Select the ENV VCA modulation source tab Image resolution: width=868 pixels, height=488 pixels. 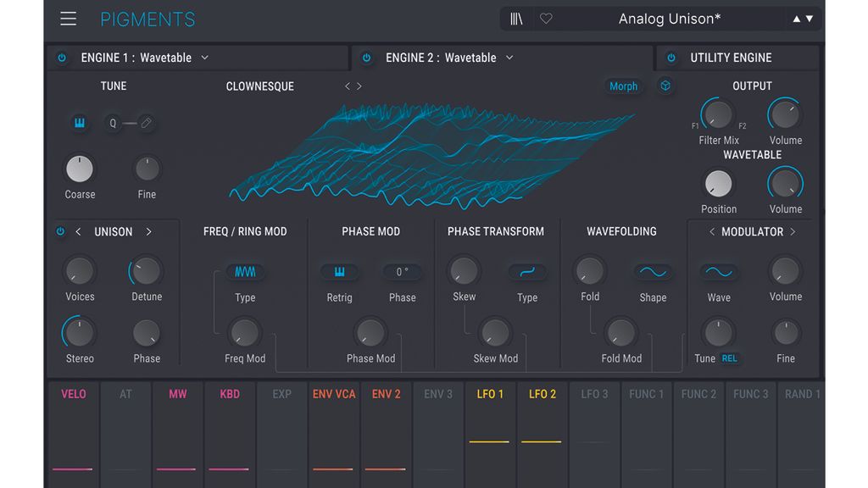(333, 394)
